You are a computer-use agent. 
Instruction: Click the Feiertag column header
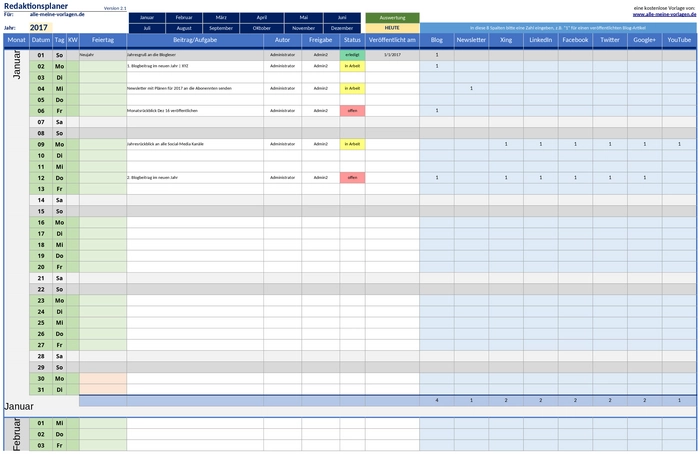103,40
